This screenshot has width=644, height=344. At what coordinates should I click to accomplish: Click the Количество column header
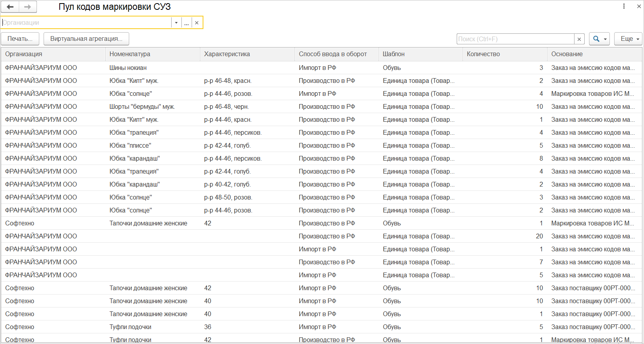[505, 54]
